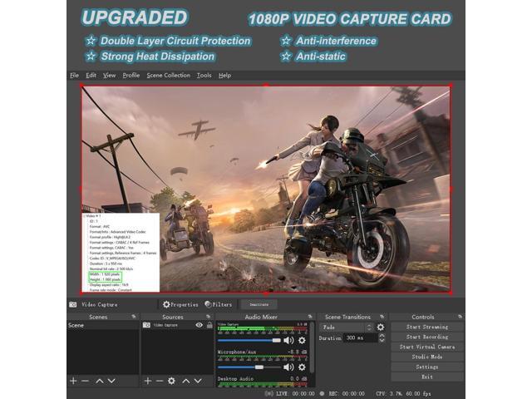This screenshot has width=532, height=399.
Task: Open the Edit menu
Action: click(x=91, y=76)
